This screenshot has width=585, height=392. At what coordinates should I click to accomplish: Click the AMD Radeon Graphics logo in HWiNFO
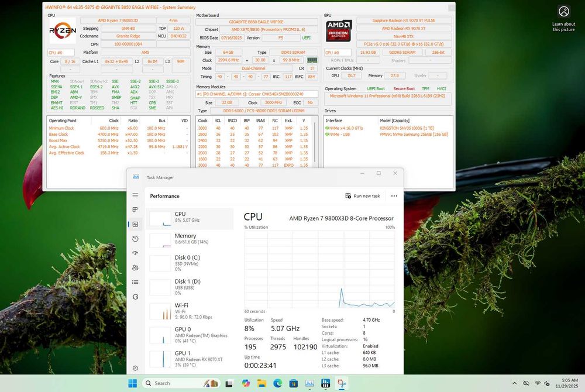[x=338, y=30]
